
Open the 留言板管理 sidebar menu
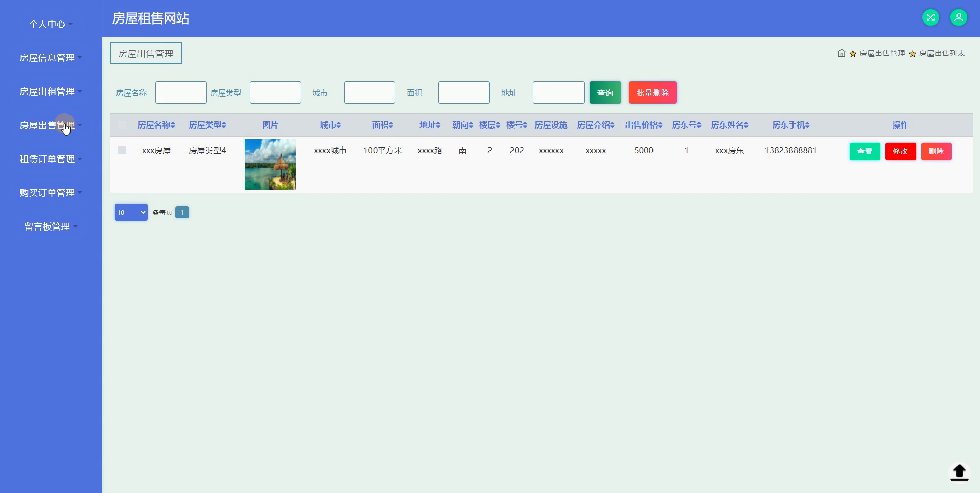51,227
